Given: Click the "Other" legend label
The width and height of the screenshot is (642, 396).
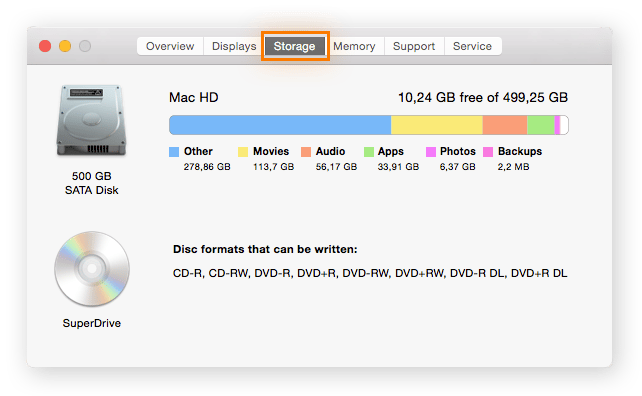Looking at the screenshot, I should coord(198,152).
